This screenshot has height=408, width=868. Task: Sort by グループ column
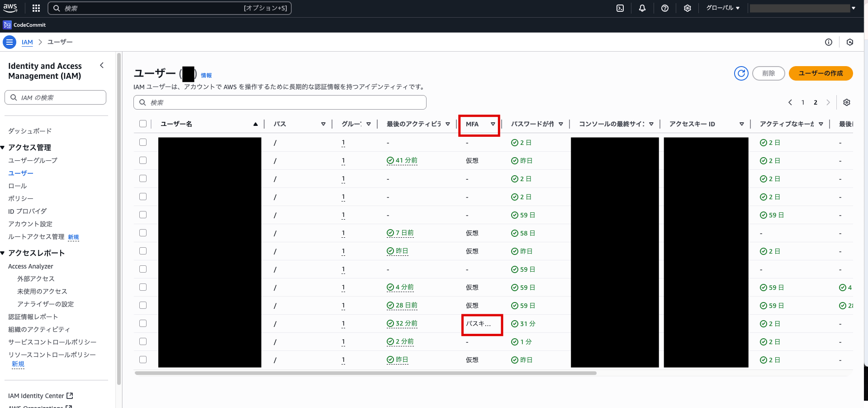(369, 124)
